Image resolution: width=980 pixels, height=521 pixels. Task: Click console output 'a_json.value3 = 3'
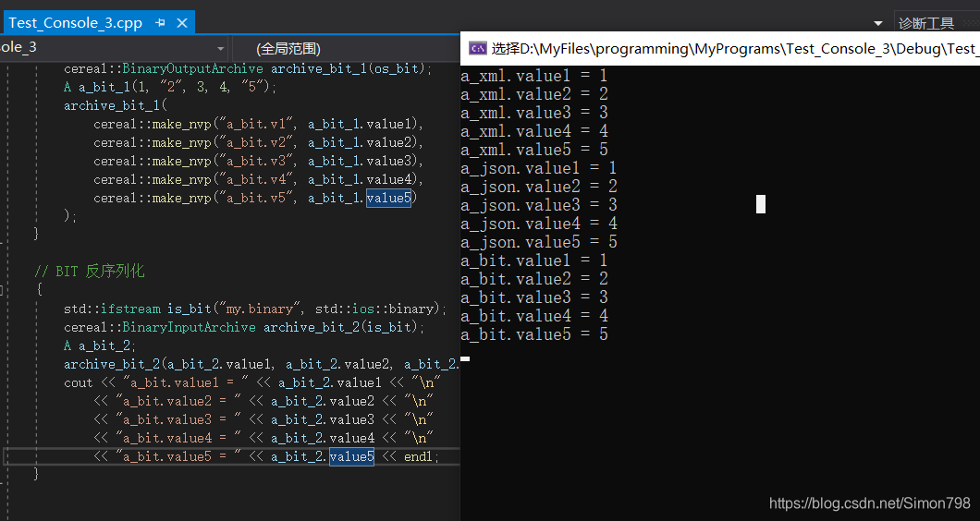539,205
